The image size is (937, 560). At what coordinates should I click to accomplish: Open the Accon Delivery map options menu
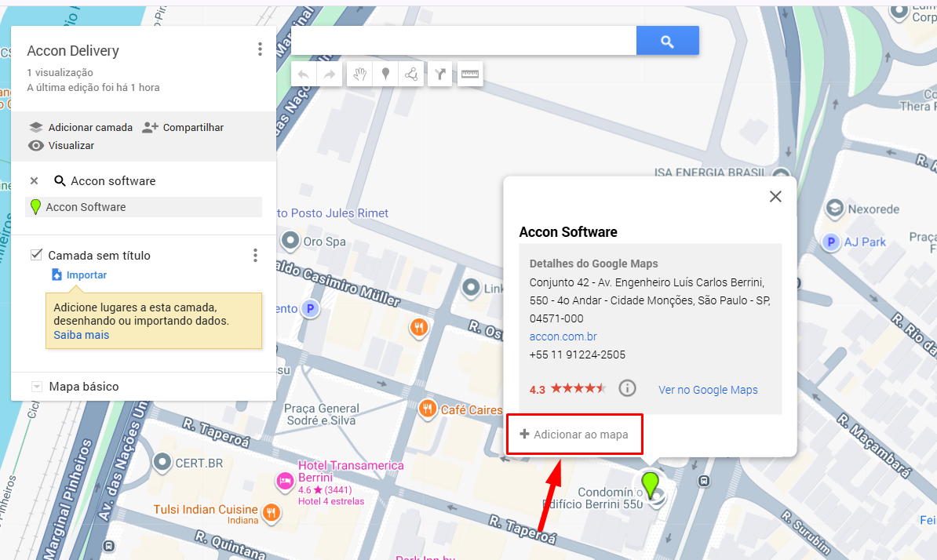(x=260, y=49)
